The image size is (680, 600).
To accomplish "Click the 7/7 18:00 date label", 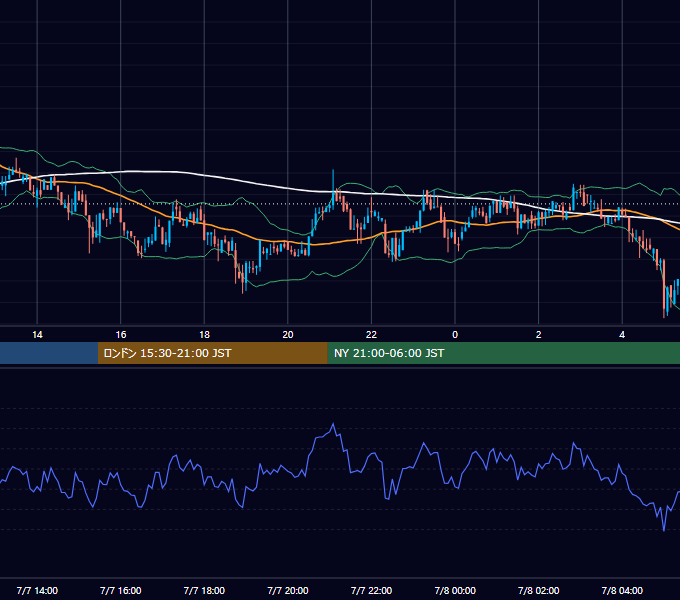I will point(204,590).
